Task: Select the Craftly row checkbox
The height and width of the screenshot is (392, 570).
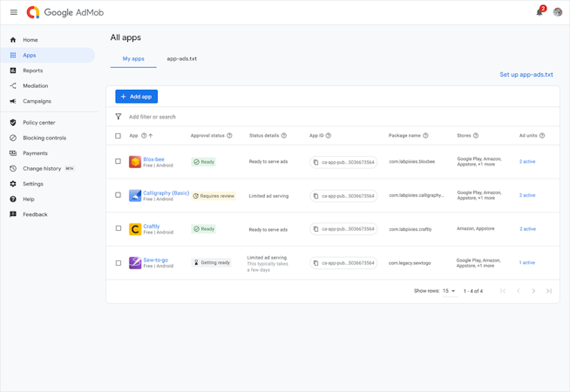Action: (119, 228)
